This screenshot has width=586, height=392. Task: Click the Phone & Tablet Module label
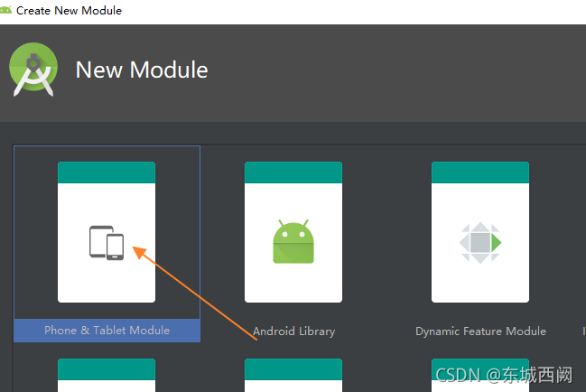[107, 331]
